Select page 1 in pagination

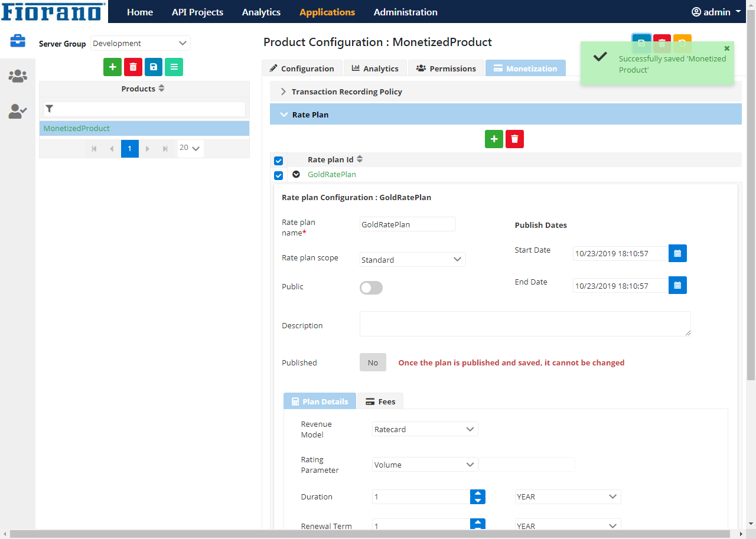pos(130,149)
